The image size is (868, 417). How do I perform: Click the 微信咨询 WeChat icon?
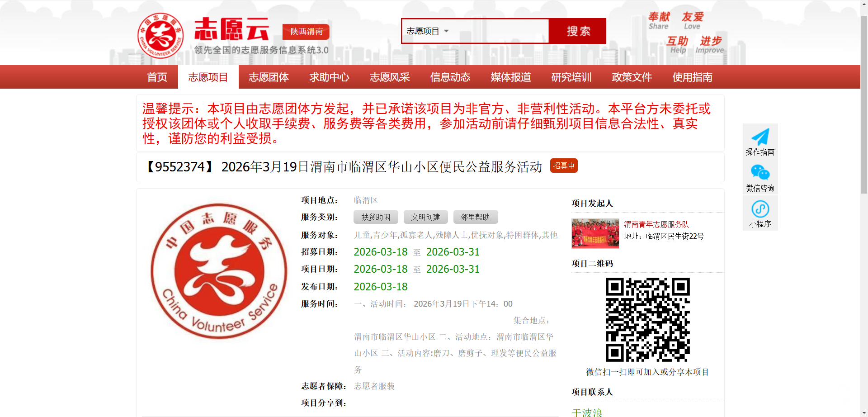coord(760,173)
